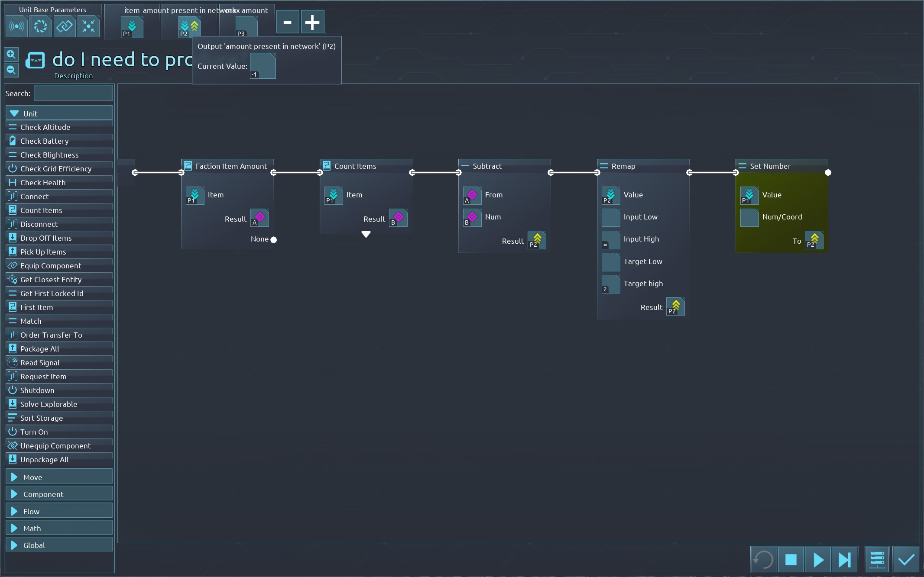
Task: Expand the Move category
Action: [59, 477]
